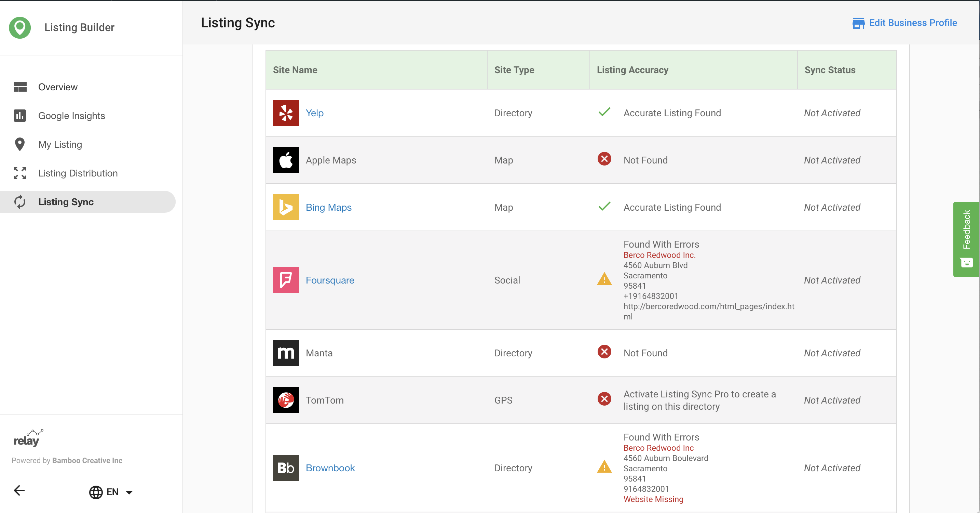Image resolution: width=980 pixels, height=513 pixels.
Task: Click 'GPS' site type in TomTom row
Action: (503, 400)
